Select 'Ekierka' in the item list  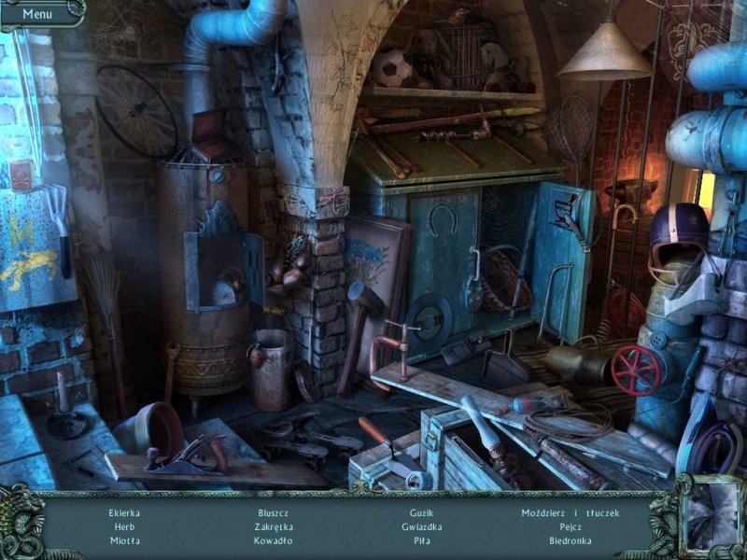pos(124,512)
